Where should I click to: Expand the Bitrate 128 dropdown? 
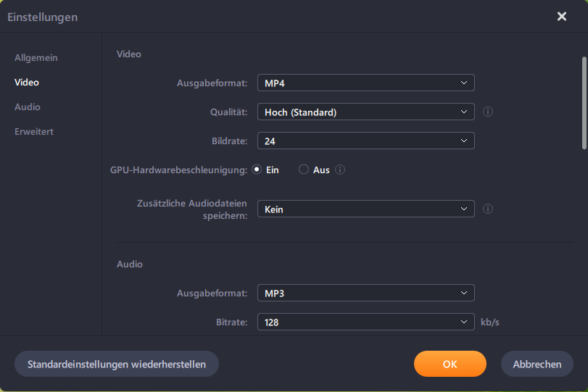[x=365, y=322]
